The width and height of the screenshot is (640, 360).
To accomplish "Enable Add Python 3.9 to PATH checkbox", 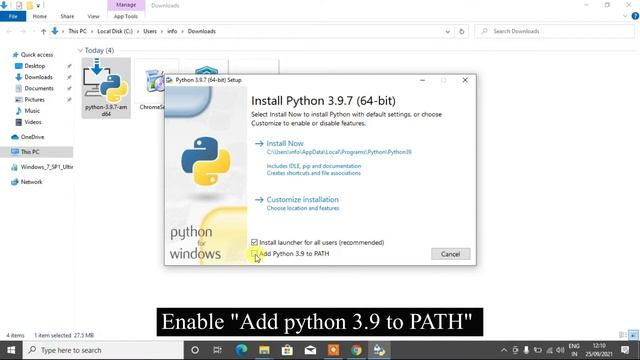I will click(x=255, y=253).
